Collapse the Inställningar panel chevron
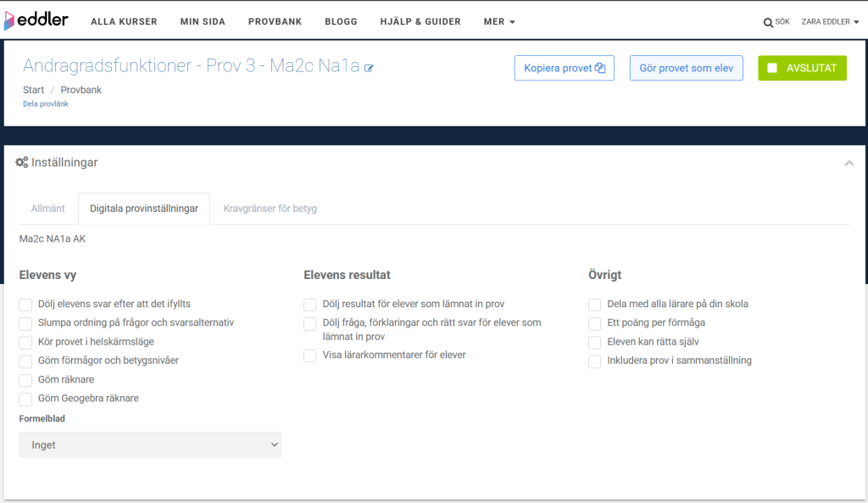This screenshot has width=868, height=503. click(x=849, y=163)
